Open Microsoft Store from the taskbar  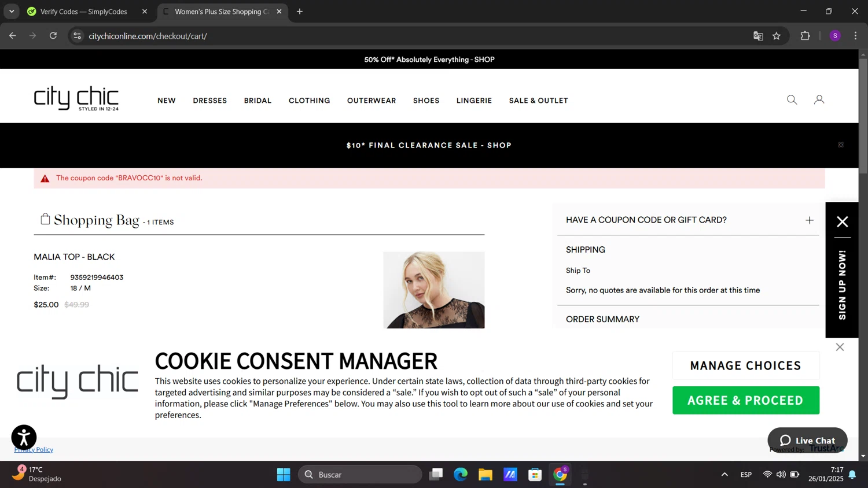point(535,475)
